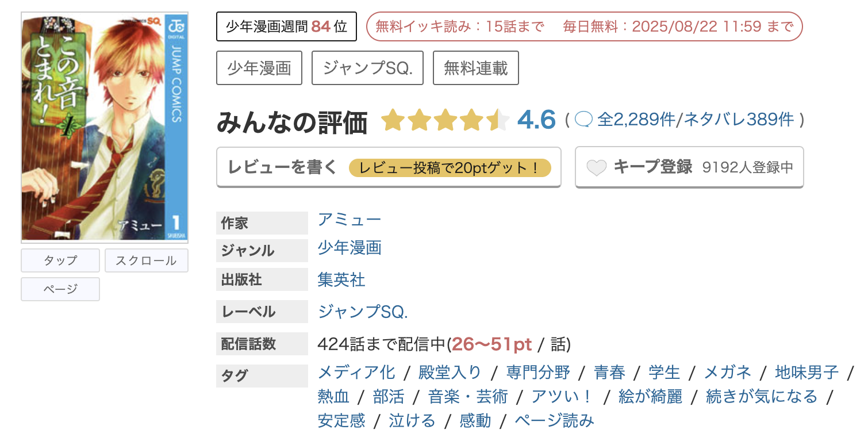The image size is (868, 445).
Task: Open the ジャンプSQ. category tab
Action: tap(367, 67)
